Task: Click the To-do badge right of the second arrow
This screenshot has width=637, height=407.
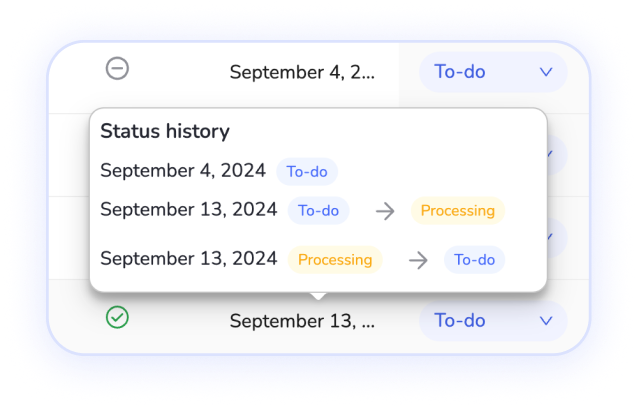Action: coord(475,260)
